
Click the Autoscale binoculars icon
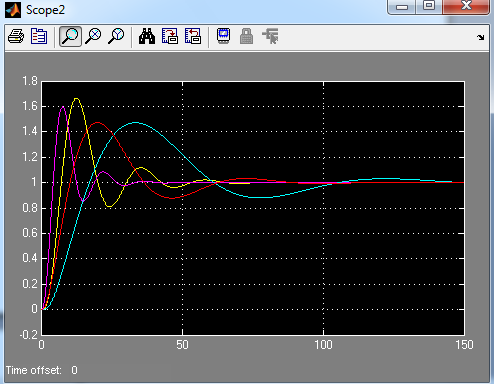(147, 36)
